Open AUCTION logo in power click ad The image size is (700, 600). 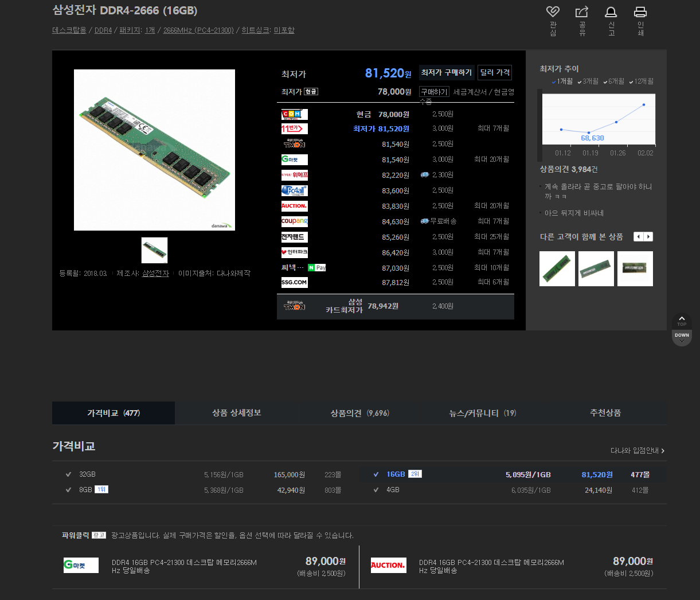click(389, 565)
